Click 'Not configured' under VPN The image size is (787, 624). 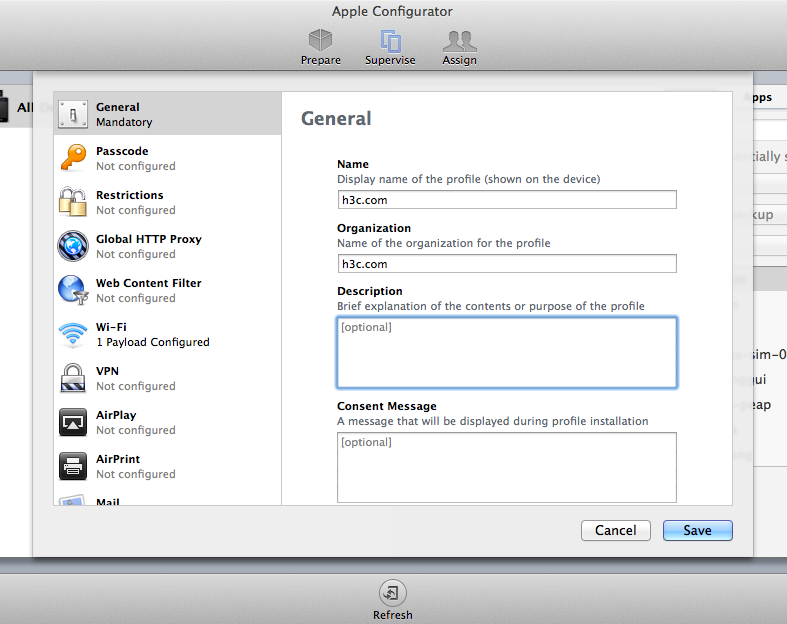coord(136,387)
